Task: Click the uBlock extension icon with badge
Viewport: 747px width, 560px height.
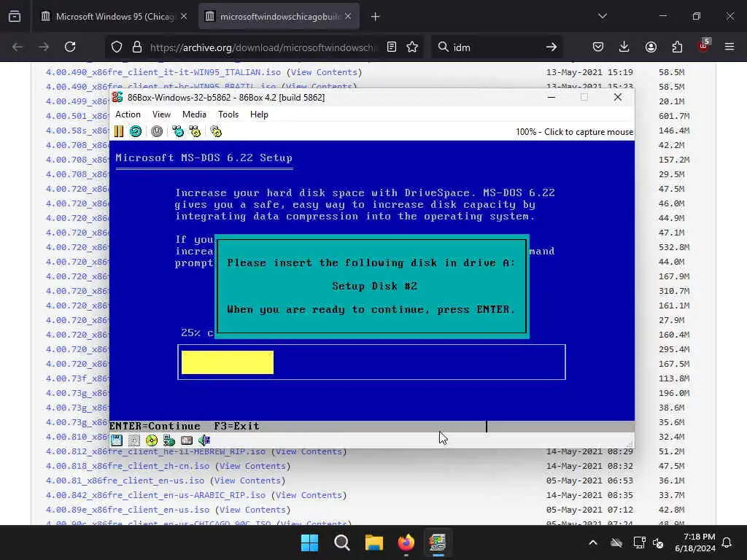Action: [704, 46]
